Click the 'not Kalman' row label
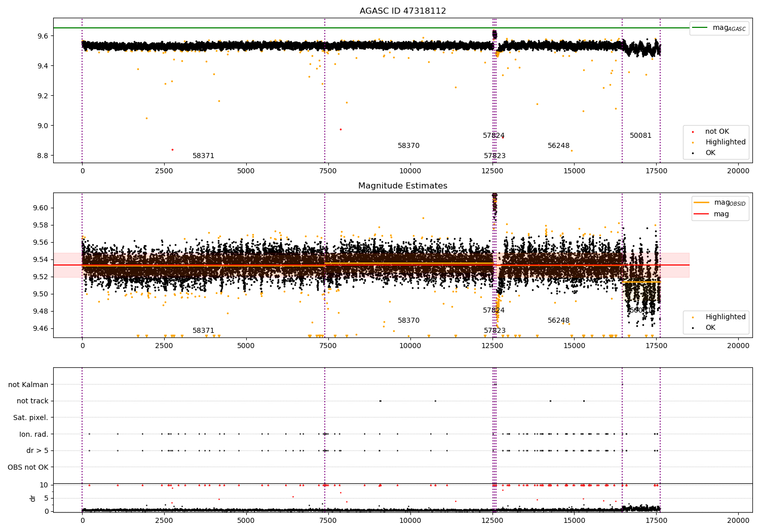Image resolution: width=760 pixels, height=532 pixels. click(28, 385)
